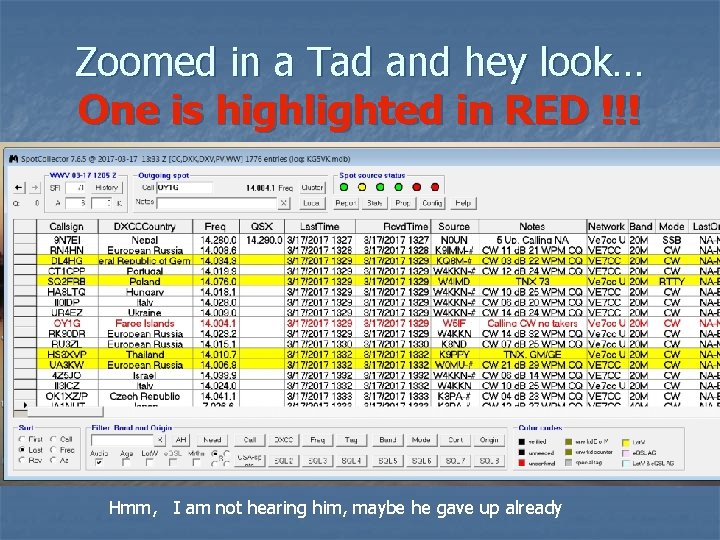720x540 pixels.
Task: Click the spot table horizontal scrollbar
Action: pyautogui.click(x=65, y=411)
